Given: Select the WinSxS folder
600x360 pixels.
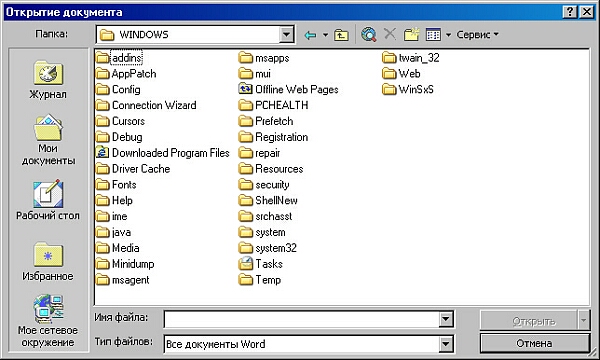Looking at the screenshot, I should (408, 89).
